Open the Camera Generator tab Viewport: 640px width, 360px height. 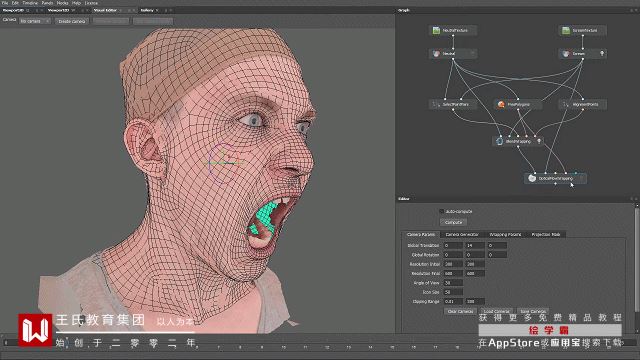[x=462, y=234]
